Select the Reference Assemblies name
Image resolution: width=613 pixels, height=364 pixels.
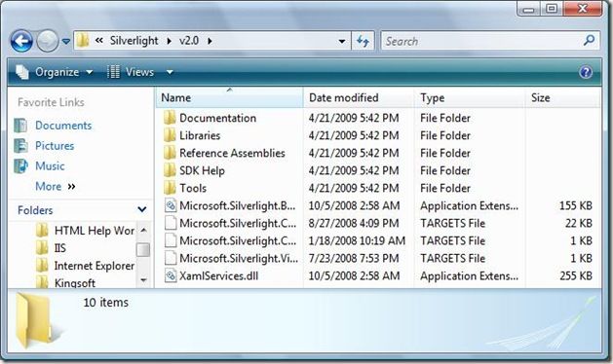(x=232, y=153)
